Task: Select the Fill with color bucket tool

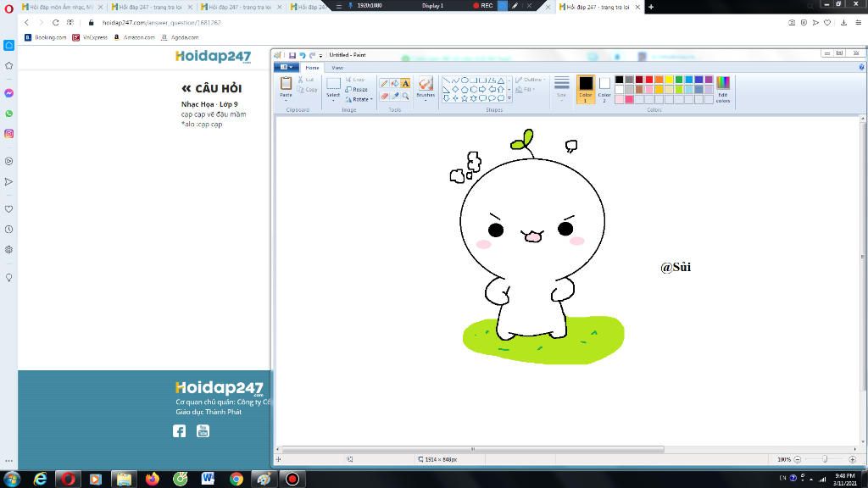Action: coord(395,84)
